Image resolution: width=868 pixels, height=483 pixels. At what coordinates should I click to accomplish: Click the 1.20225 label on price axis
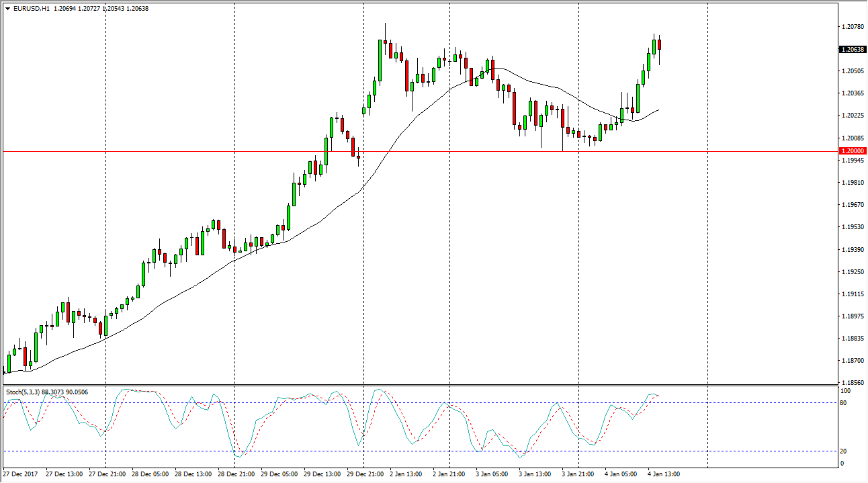tap(852, 116)
